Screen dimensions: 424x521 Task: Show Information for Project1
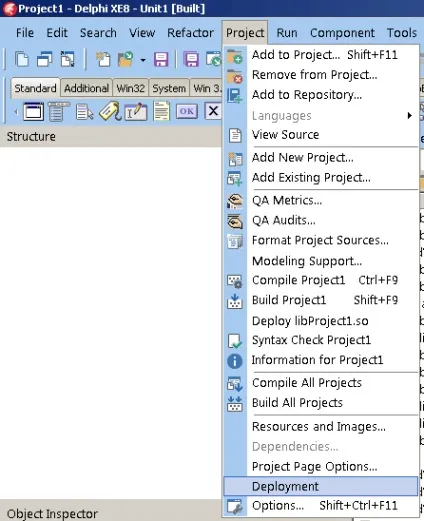click(x=321, y=360)
